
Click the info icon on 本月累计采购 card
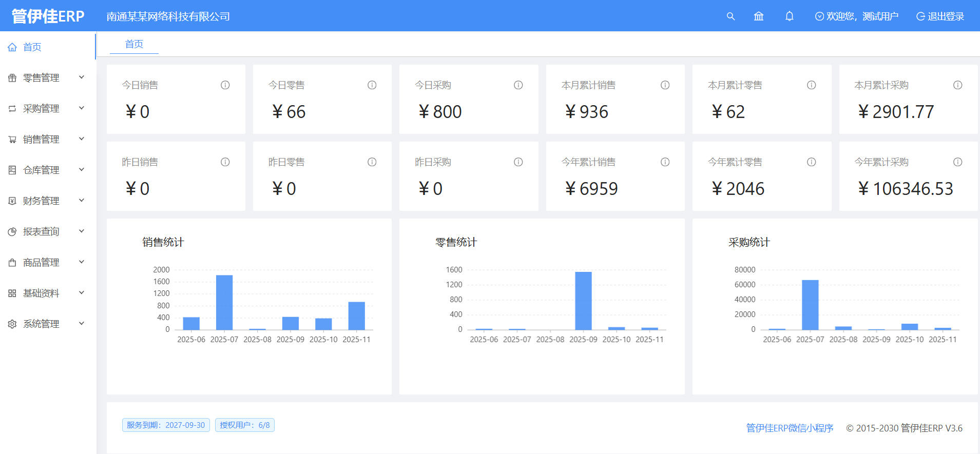click(957, 85)
